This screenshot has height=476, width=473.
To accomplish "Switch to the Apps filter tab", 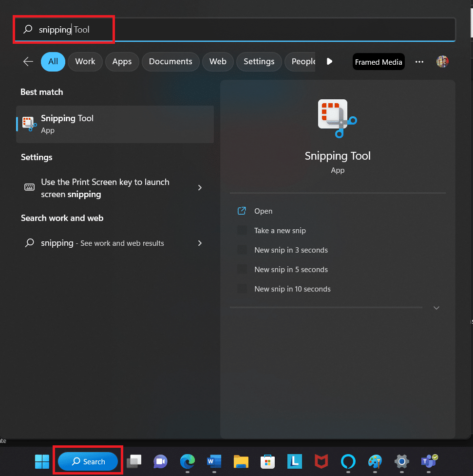I will 122,61.
